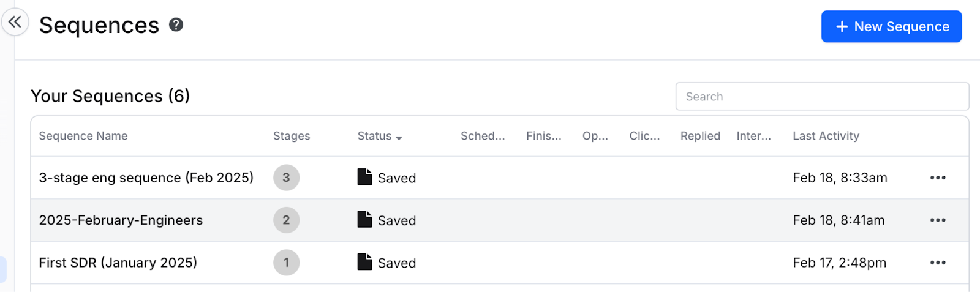
Task: Click the Replied column header
Action: [x=700, y=136]
